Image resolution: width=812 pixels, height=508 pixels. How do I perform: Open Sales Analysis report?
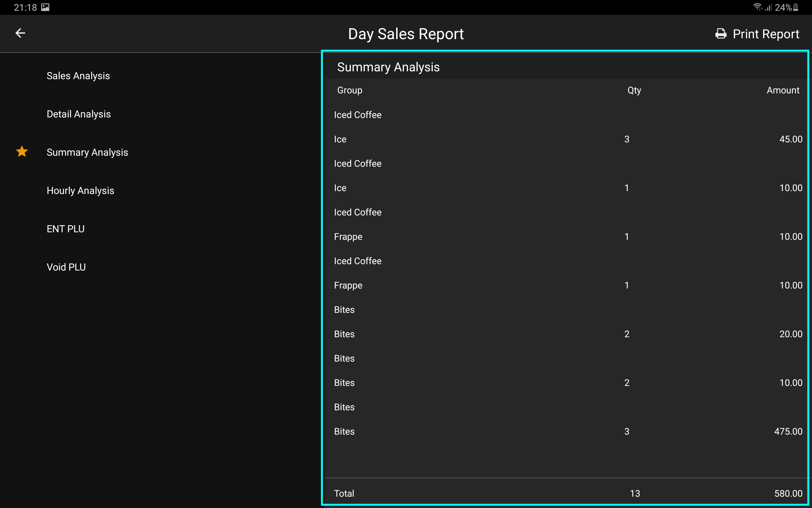(78, 76)
